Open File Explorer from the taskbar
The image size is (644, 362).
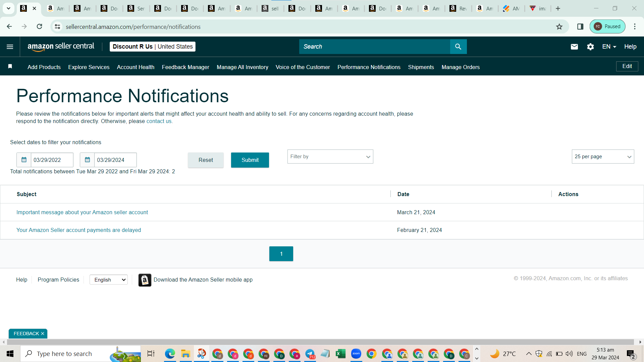(185, 354)
